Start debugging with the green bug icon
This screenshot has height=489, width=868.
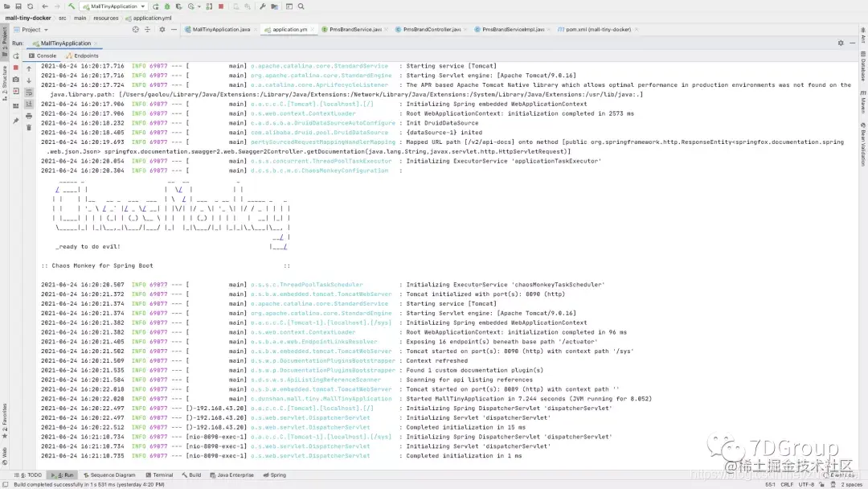(x=167, y=6)
